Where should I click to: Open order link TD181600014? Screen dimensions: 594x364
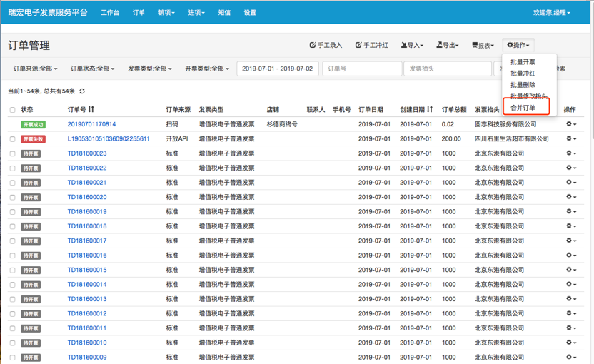pyautogui.click(x=87, y=285)
